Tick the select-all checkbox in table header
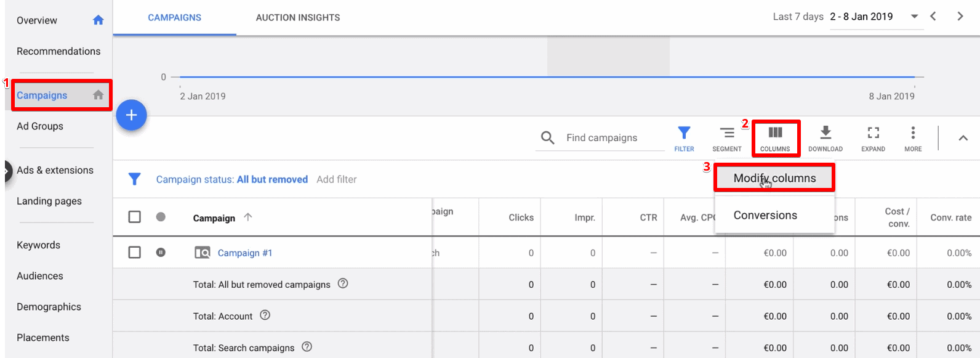Screen dimensions: 980x358 (x=135, y=217)
